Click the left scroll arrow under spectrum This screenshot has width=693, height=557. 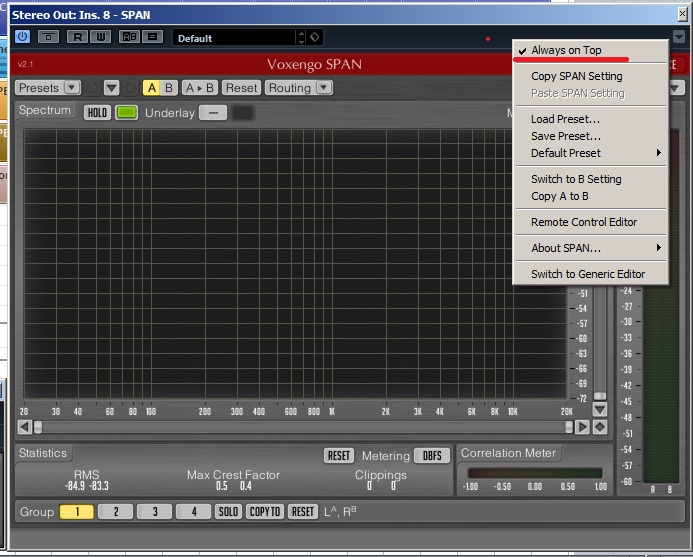pyautogui.click(x=24, y=427)
